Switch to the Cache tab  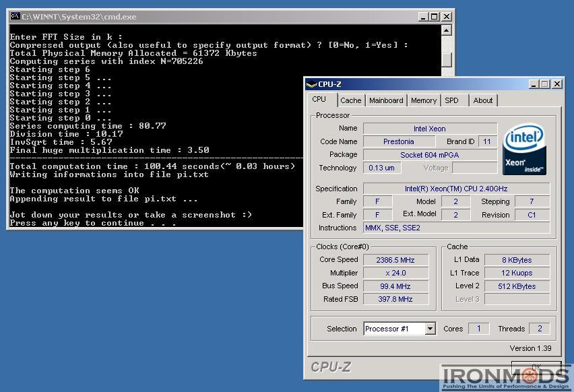pos(351,100)
